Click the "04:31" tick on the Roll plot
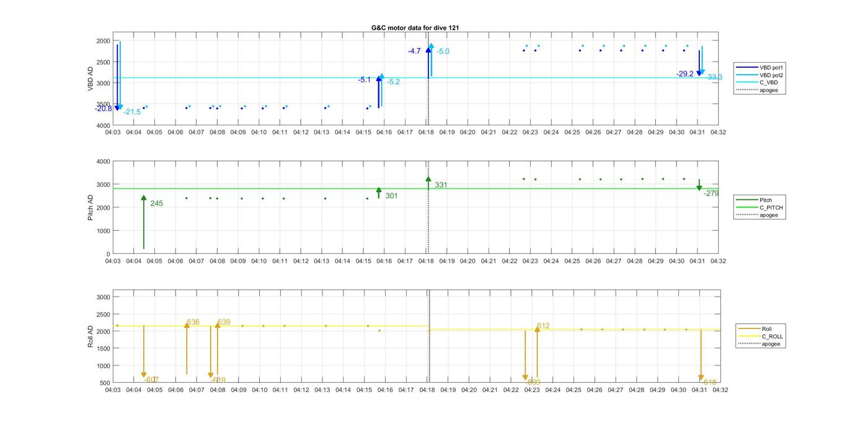The height and width of the screenshot is (430, 868). point(699,390)
